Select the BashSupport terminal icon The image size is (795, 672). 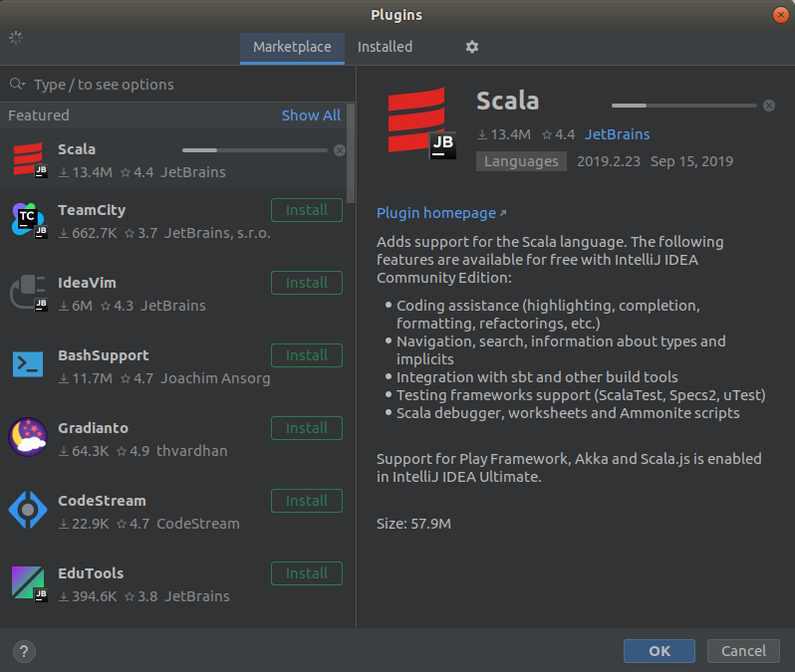point(28,365)
